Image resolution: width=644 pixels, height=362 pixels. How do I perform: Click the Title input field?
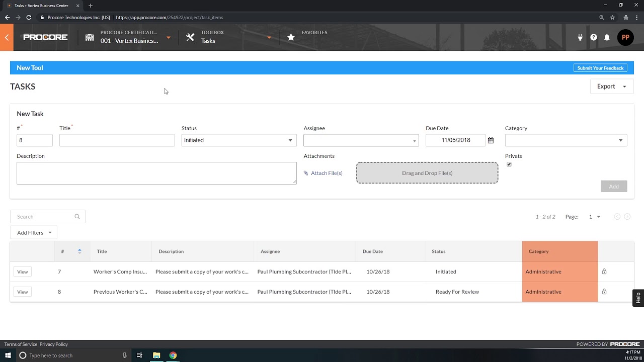117,140
